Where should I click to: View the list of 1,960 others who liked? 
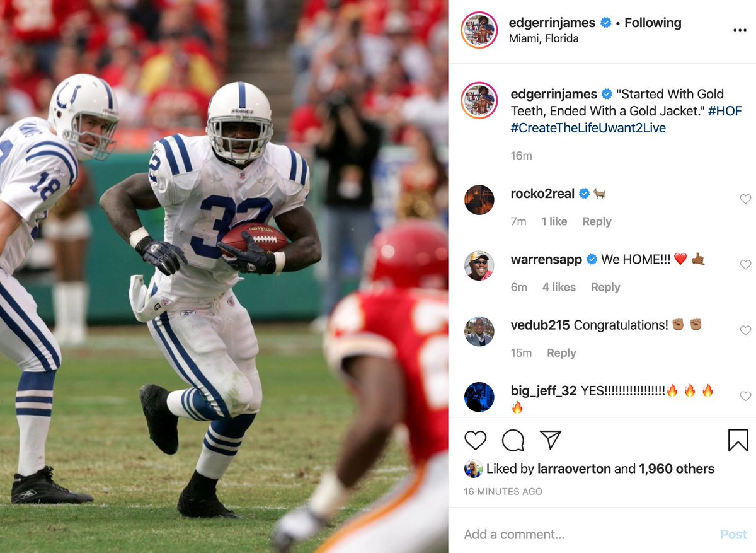coord(677,469)
